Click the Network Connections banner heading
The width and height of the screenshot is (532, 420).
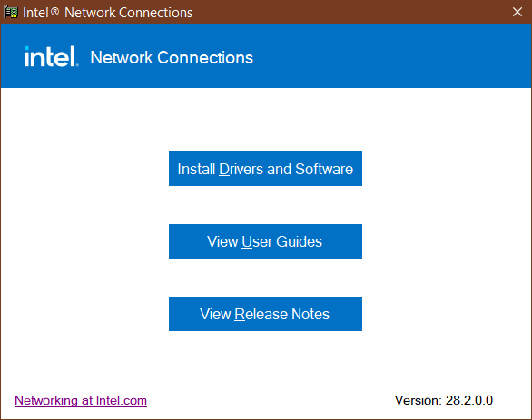pyautogui.click(x=172, y=58)
